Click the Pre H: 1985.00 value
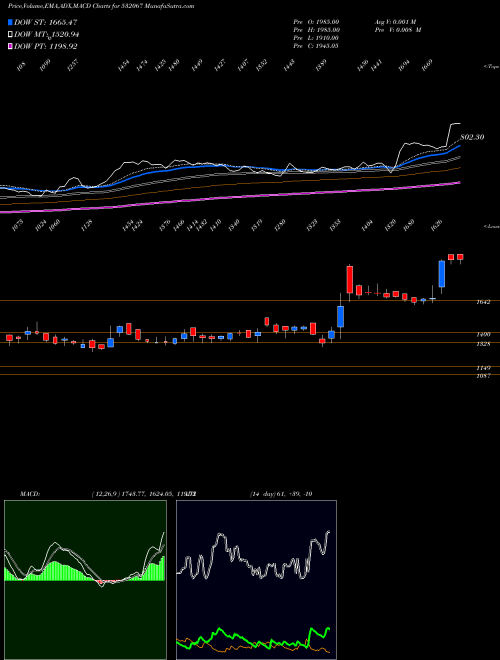This screenshot has height=660, width=500. coord(316,29)
